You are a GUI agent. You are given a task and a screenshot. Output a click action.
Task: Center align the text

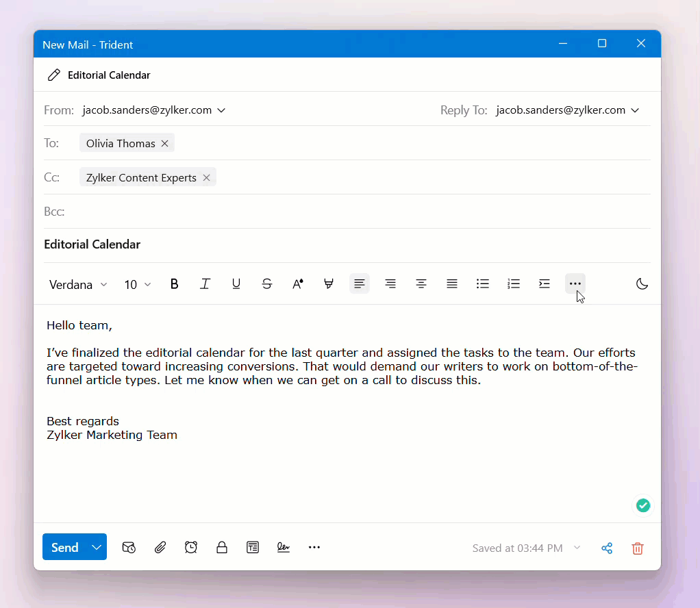[x=421, y=284]
